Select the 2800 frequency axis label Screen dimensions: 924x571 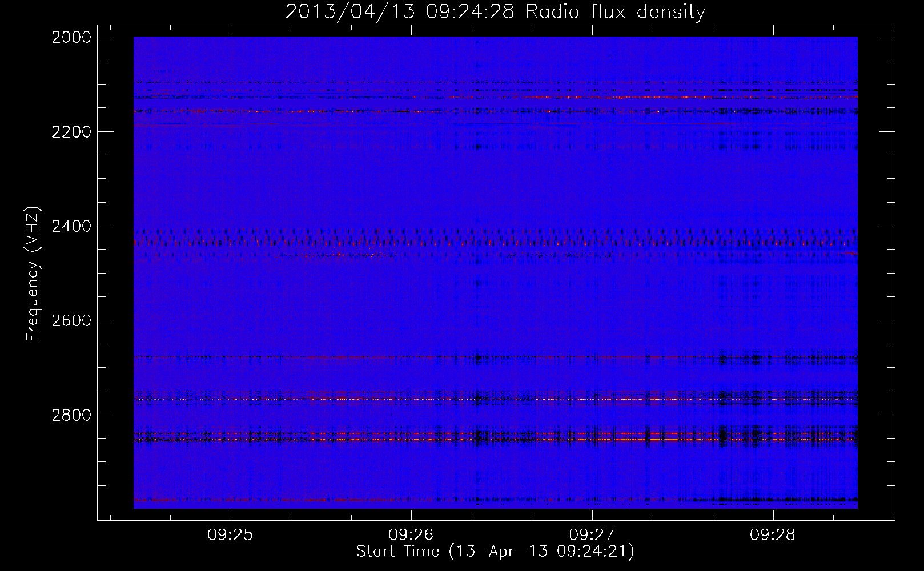[x=71, y=415]
